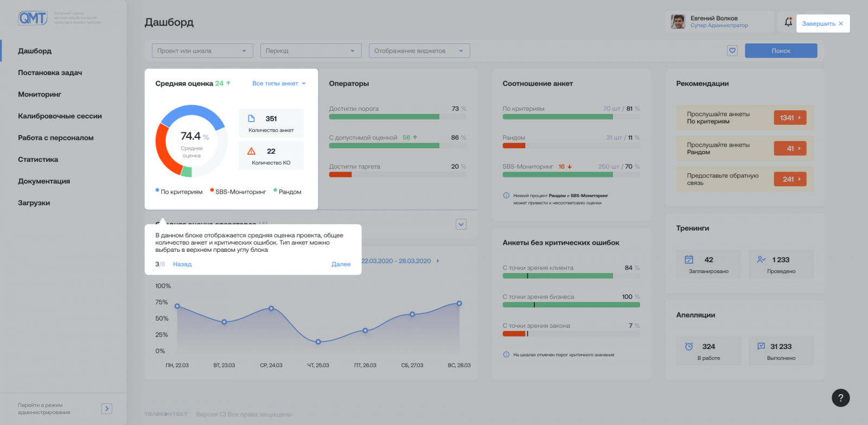Expand the operators rating chevron box

461,224
